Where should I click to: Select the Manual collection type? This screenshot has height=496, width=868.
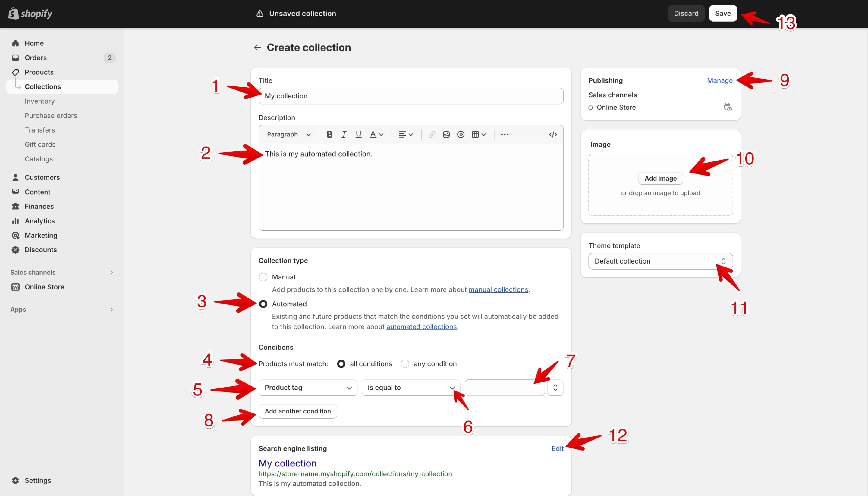point(263,277)
